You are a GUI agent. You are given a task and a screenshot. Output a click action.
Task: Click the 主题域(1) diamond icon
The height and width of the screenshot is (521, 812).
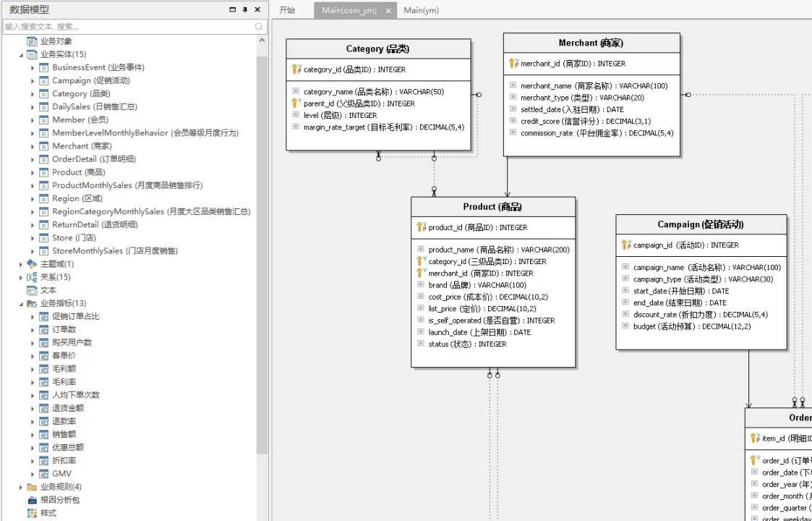coord(32,264)
